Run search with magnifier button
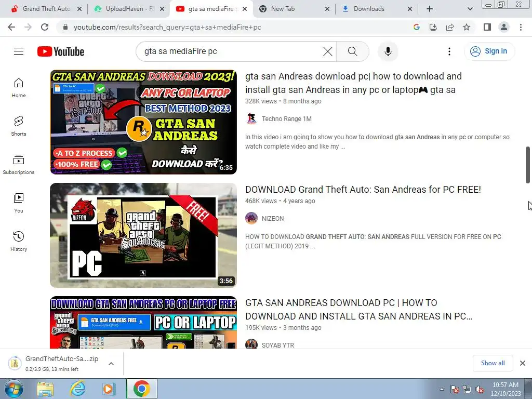Screen dimensions: 532x399 (x=353, y=51)
